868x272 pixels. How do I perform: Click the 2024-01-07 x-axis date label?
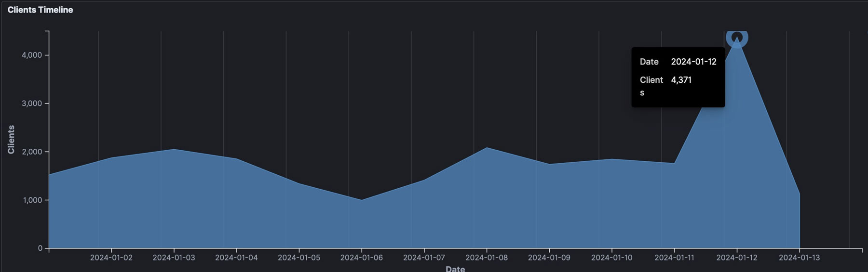coord(424,258)
